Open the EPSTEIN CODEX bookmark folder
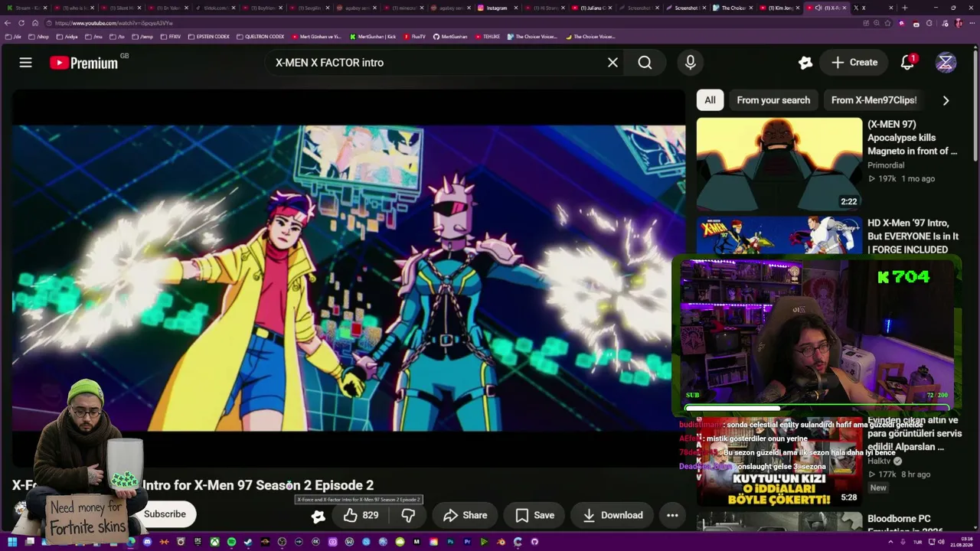 pos(208,37)
